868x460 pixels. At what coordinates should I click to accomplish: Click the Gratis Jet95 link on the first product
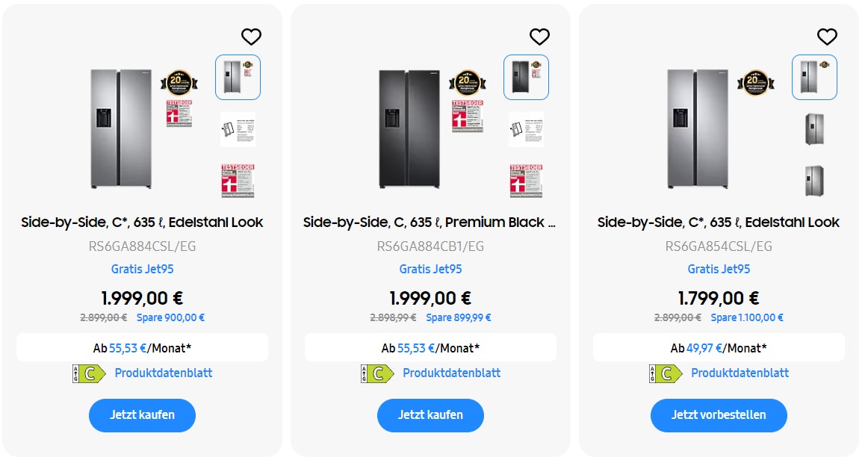click(x=142, y=269)
